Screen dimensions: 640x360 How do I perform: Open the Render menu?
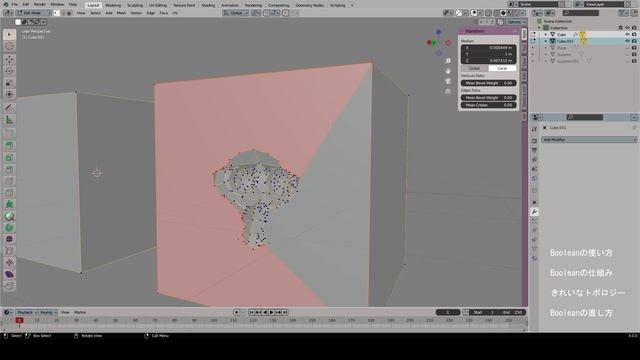(40, 4)
